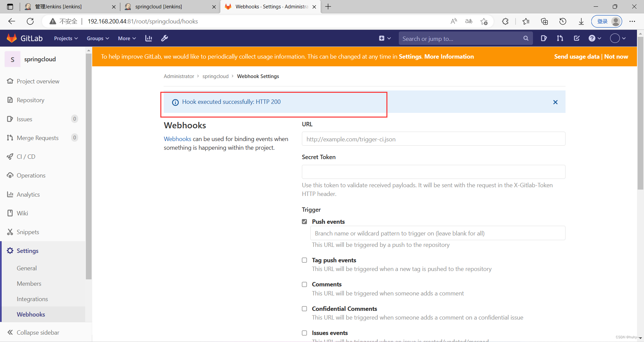
Task: Dismiss the hook success alert
Action: click(x=555, y=102)
